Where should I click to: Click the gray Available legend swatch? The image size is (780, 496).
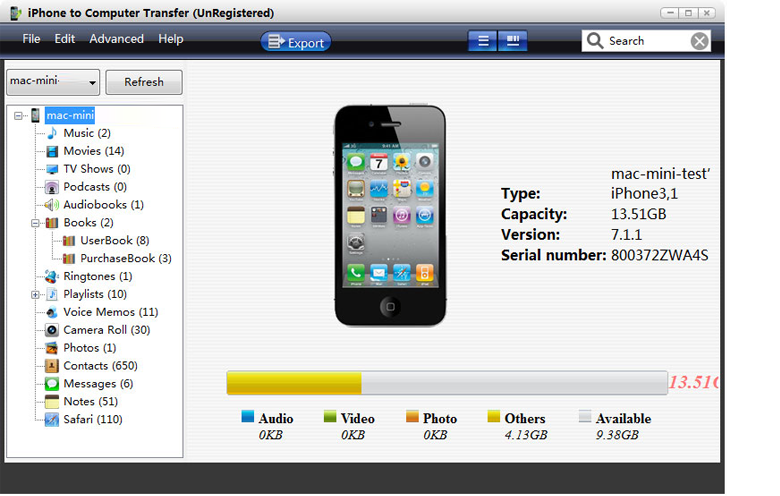click(x=585, y=416)
